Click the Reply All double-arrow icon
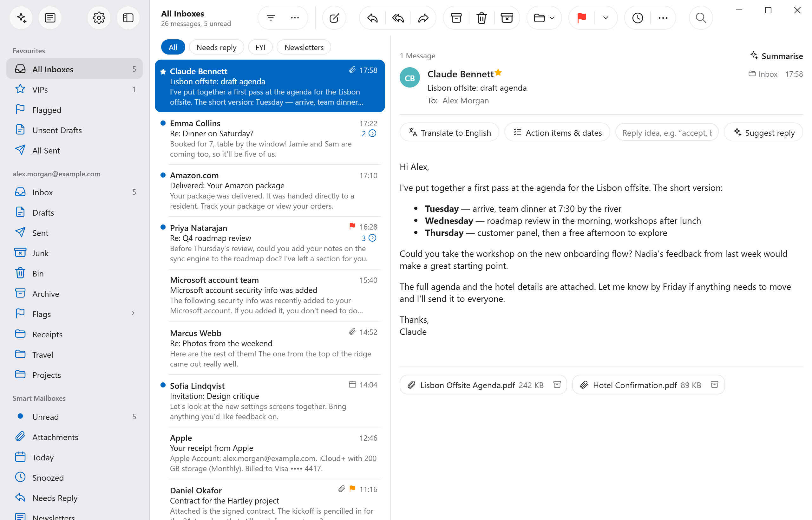The width and height of the screenshot is (812, 520). point(398,18)
